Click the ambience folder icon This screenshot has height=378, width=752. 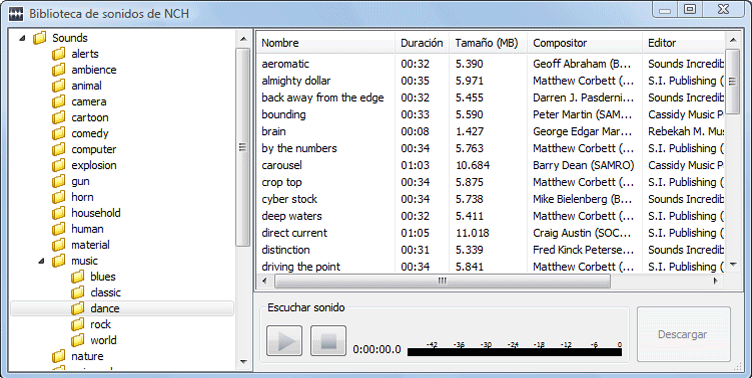point(59,70)
